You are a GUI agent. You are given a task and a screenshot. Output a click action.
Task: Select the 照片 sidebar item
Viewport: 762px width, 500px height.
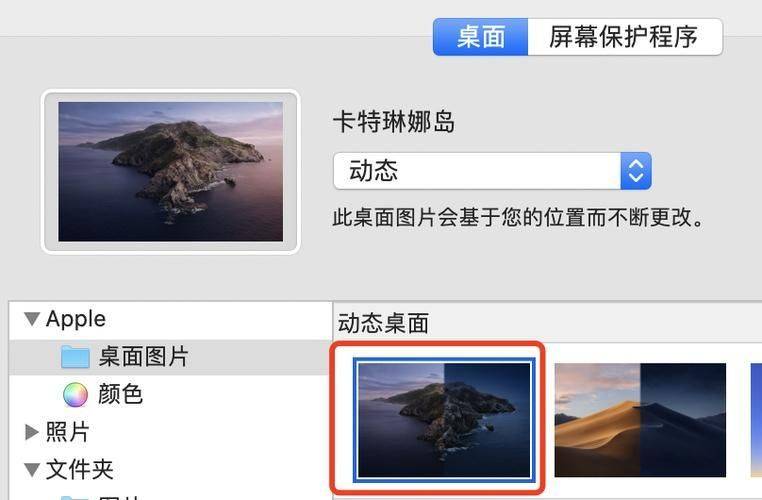(x=67, y=431)
